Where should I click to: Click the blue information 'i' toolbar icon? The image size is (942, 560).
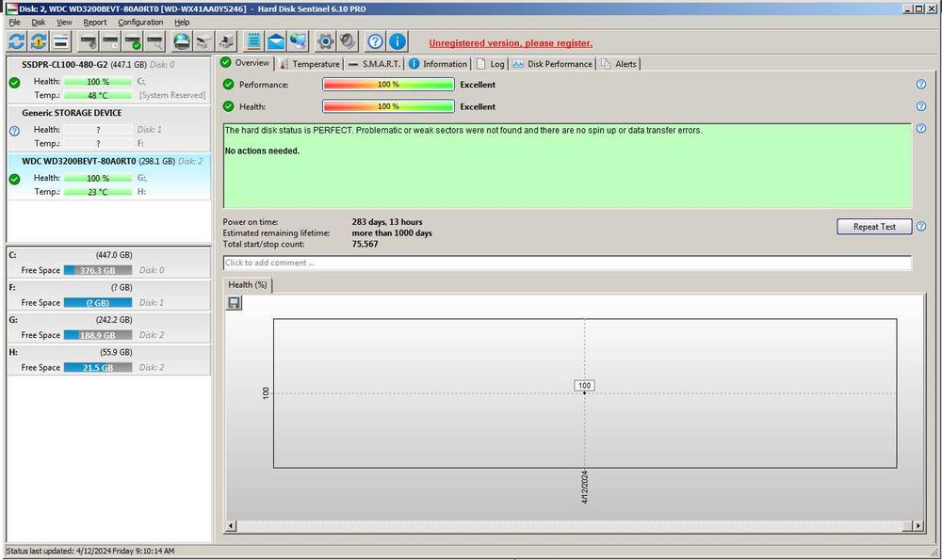(x=398, y=41)
